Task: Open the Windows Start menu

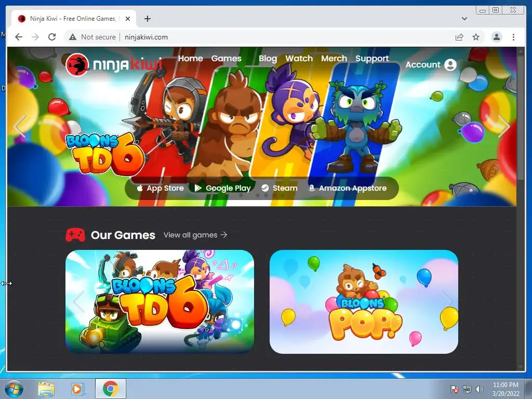Action: click(x=14, y=389)
